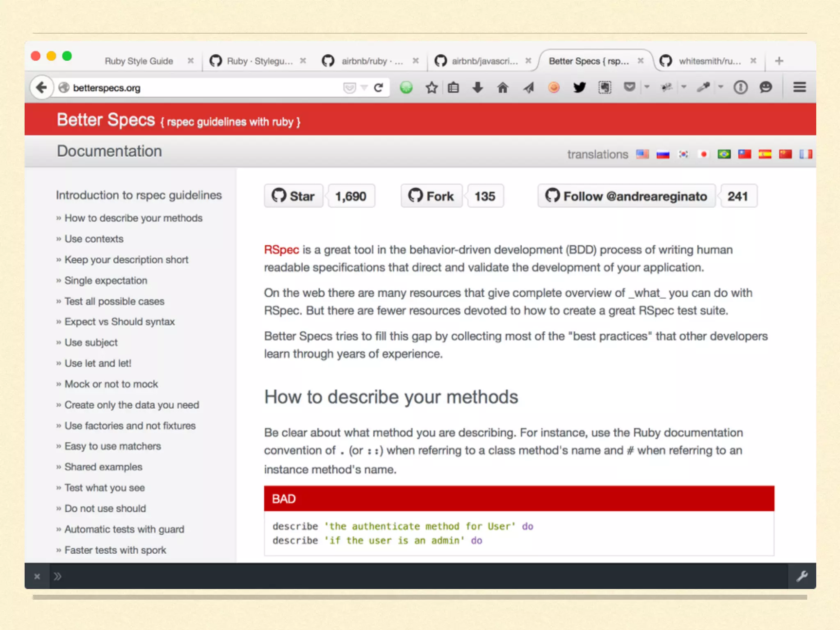Image resolution: width=840 pixels, height=630 pixels.
Task: Go to the home page icon
Action: (x=502, y=87)
